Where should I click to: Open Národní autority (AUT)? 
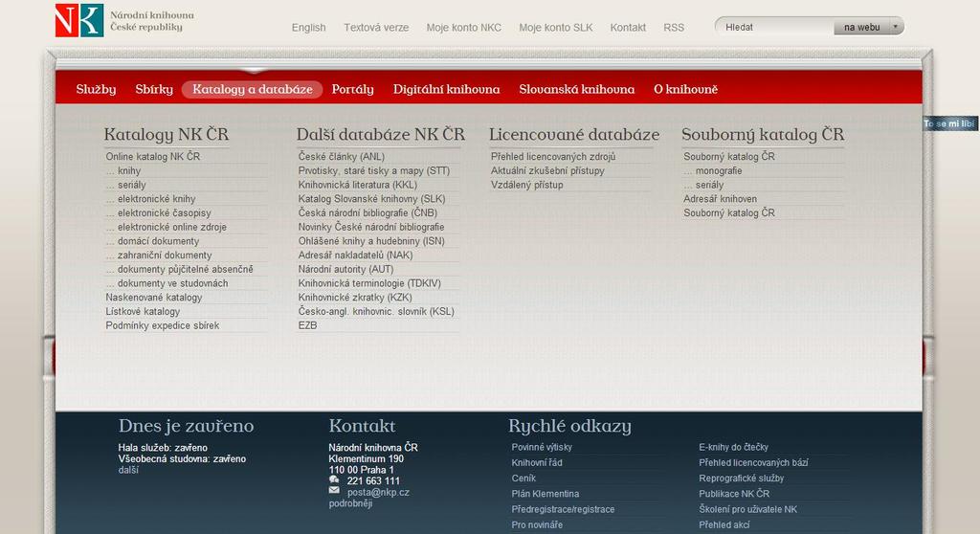(x=345, y=269)
